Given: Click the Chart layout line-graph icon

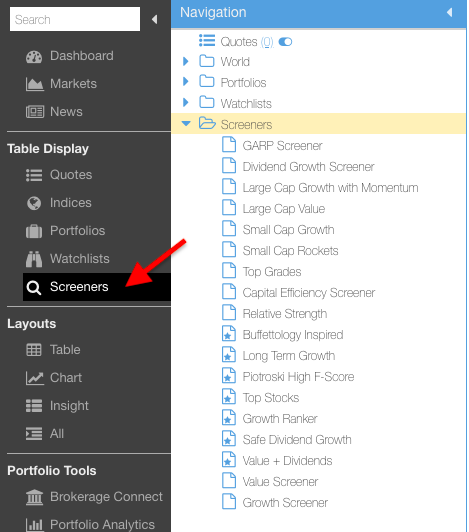Looking at the screenshot, I should [35, 378].
